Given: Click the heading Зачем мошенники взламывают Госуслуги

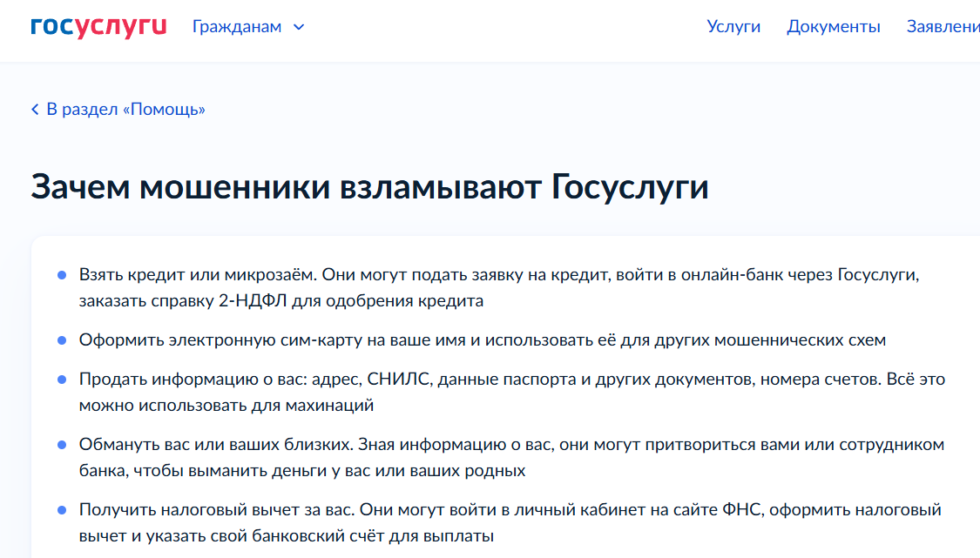Looking at the screenshot, I should pos(369,188).
